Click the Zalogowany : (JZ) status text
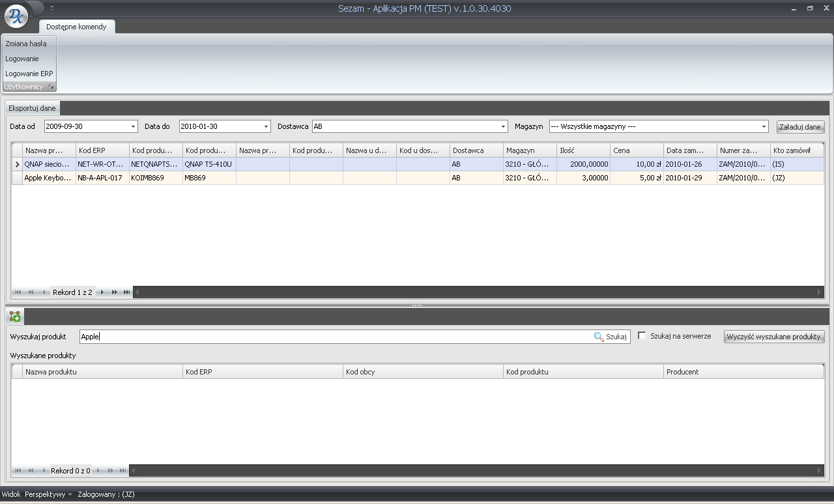The height and width of the screenshot is (504, 834). click(x=106, y=495)
